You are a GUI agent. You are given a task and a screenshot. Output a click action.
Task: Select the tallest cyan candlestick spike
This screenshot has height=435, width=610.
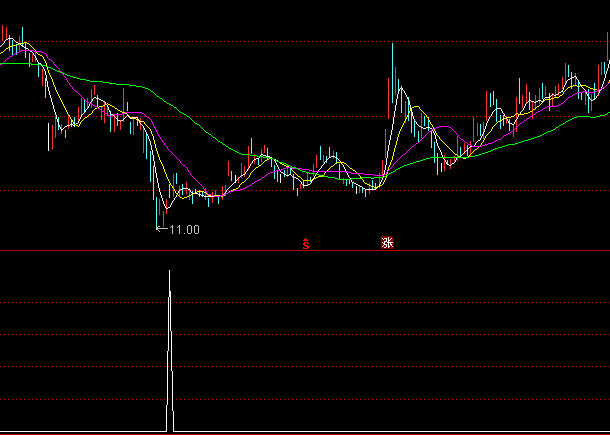point(392,70)
